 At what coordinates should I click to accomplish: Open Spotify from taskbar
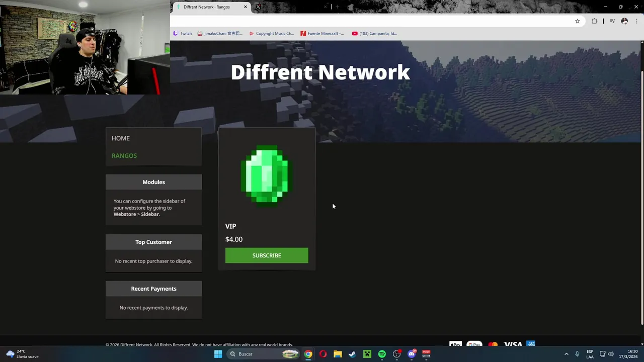click(382, 354)
